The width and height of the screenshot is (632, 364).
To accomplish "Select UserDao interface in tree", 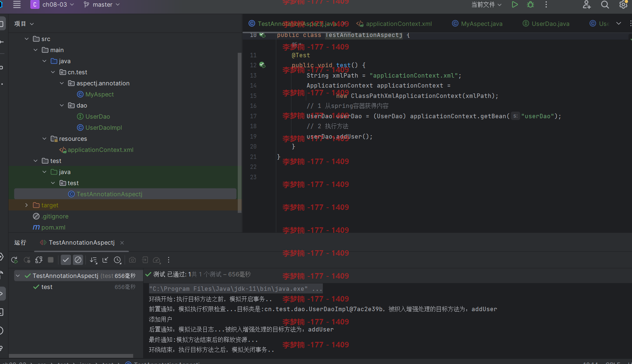I will coord(94,116).
